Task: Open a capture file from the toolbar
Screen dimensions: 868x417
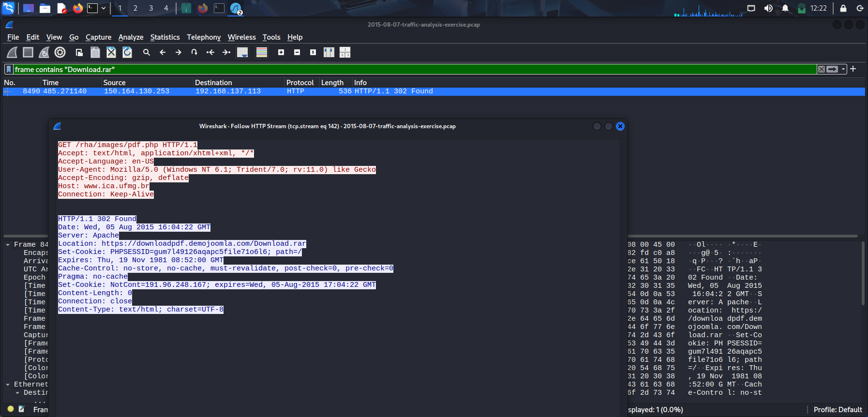Action: point(79,52)
